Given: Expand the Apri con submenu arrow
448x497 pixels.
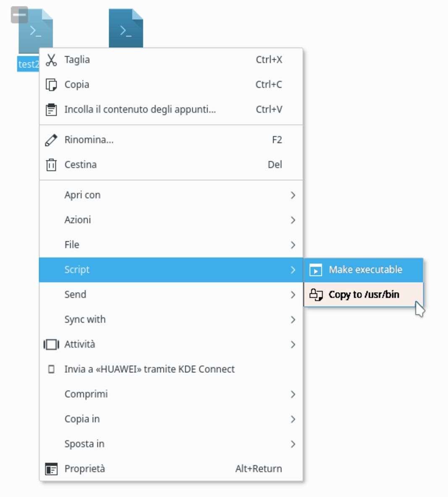Looking at the screenshot, I should tap(293, 195).
